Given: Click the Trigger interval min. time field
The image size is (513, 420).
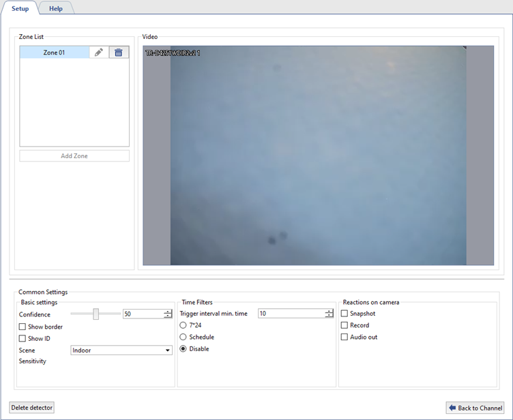Looking at the screenshot, I should coord(291,314).
